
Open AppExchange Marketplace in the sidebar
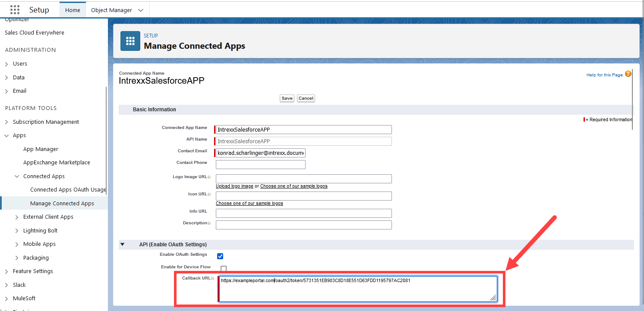57,163
